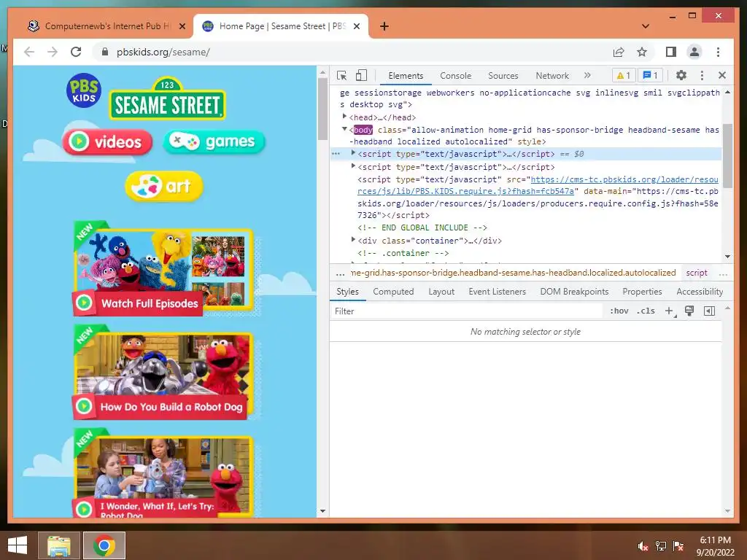Toggle the Chrome side panel
The width and height of the screenshot is (747, 560).
(x=671, y=52)
